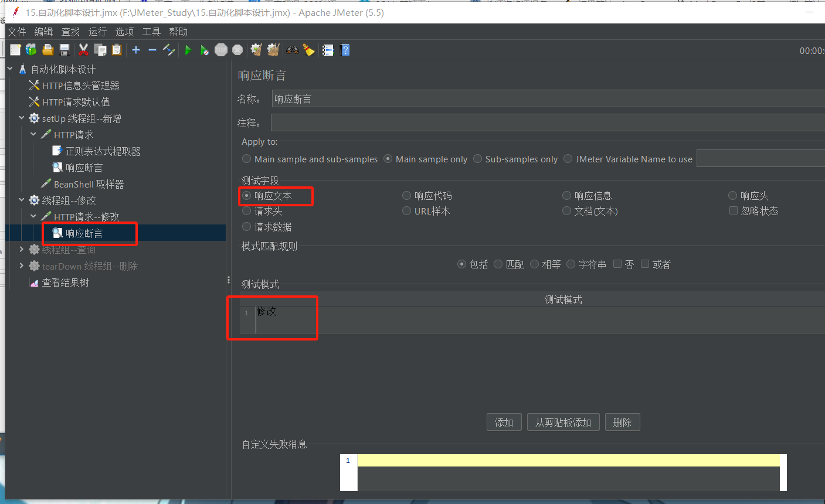825x504 pixels.
Task: Click the Clear All double broom icon
Action: coord(273,50)
